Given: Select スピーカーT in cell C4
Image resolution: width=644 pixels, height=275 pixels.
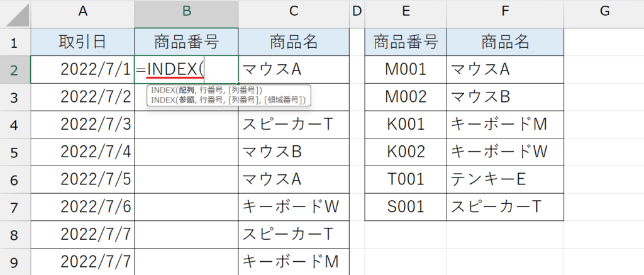Looking at the screenshot, I should coord(294,125).
